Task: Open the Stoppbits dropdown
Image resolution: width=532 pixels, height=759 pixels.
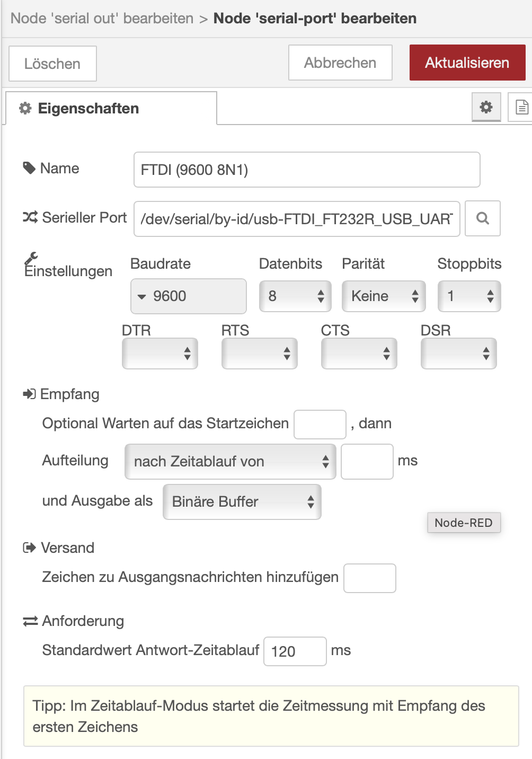Action: [x=469, y=296]
